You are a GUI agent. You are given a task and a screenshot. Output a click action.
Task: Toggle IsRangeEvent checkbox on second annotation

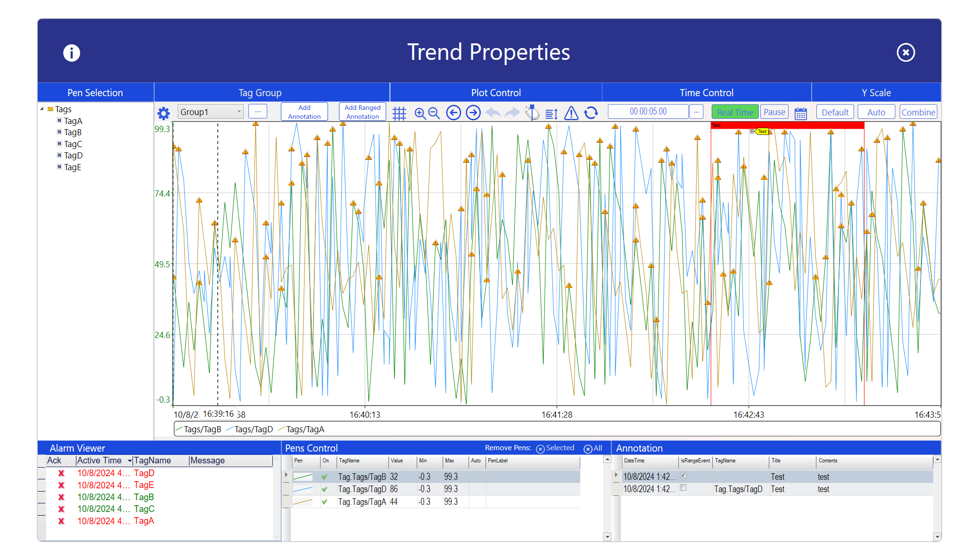pyautogui.click(x=683, y=488)
